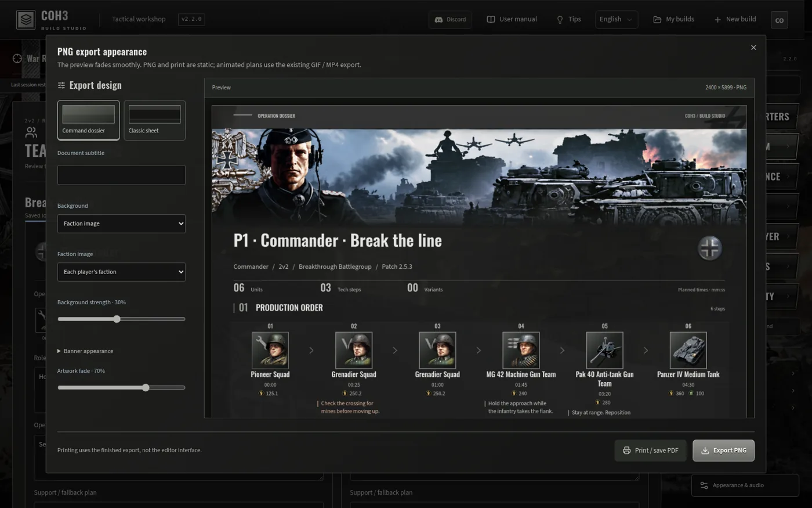Click the CO user avatar button
The image size is (812, 508).
[x=779, y=20]
